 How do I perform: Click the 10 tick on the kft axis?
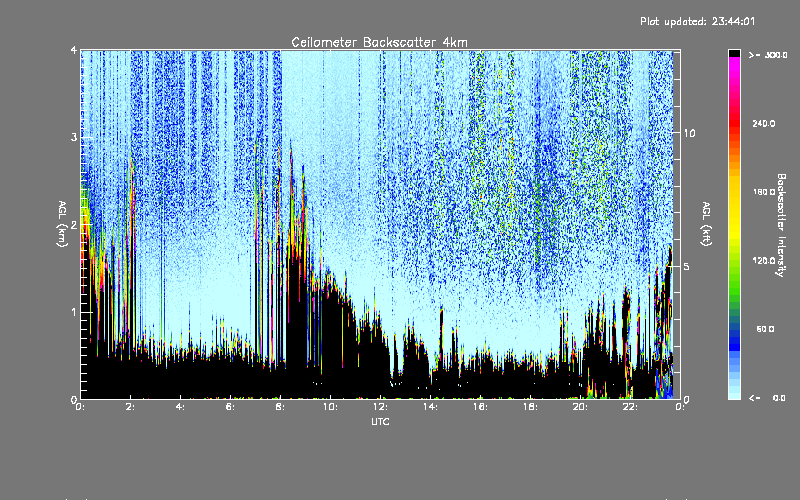tap(689, 133)
